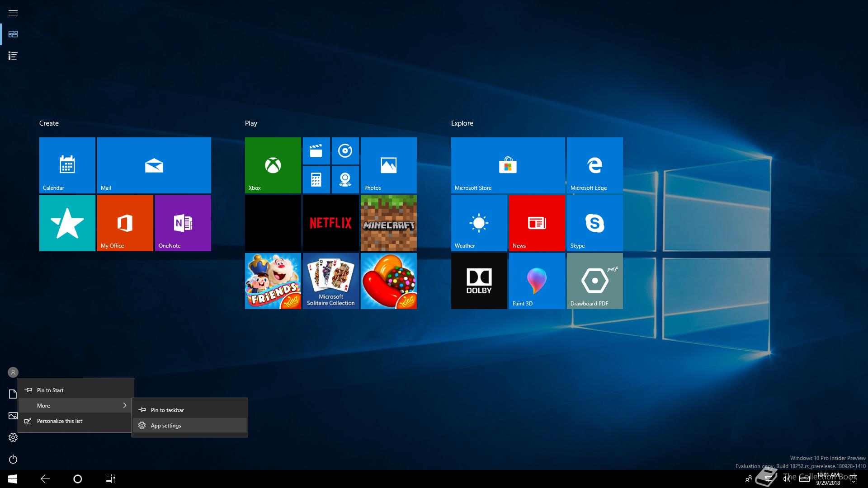Open the Calendar tile

67,165
